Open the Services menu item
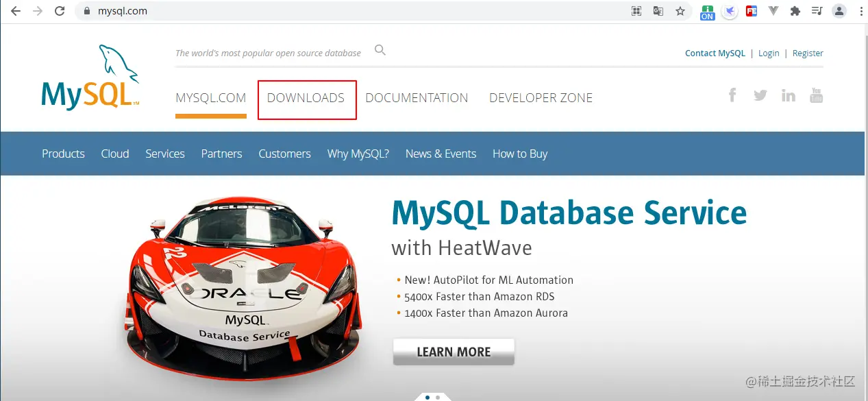868x401 pixels. [165, 154]
